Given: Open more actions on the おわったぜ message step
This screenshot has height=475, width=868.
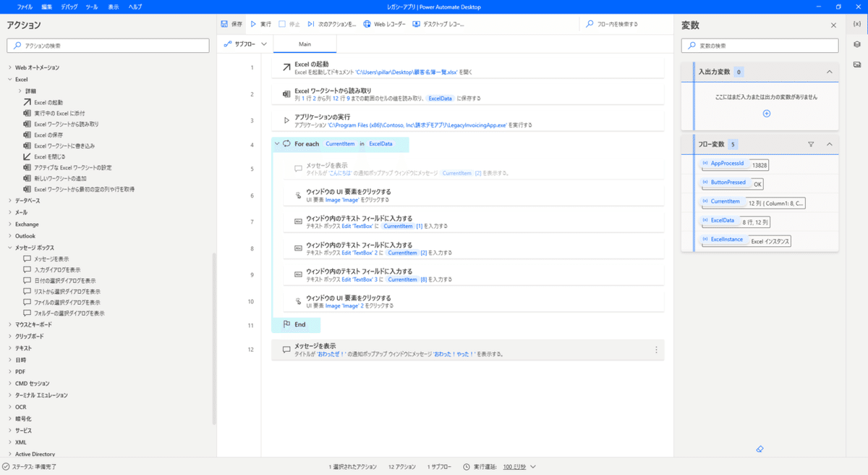Looking at the screenshot, I should pyautogui.click(x=655, y=348).
